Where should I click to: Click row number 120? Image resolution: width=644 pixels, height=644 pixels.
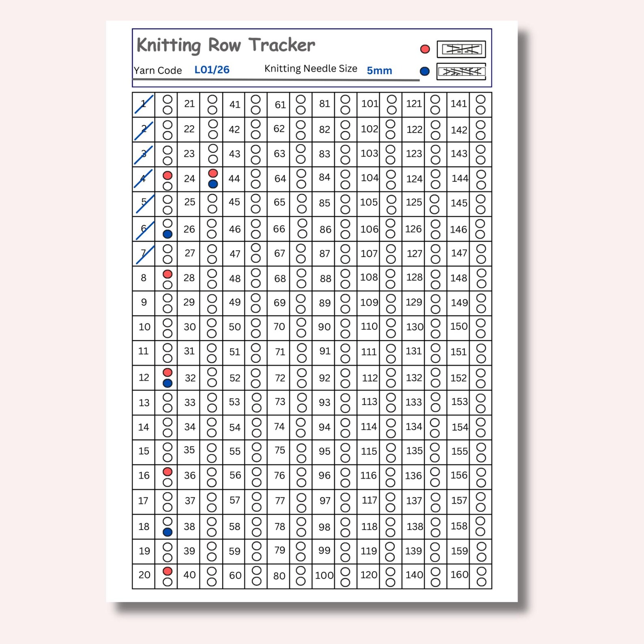click(369, 575)
